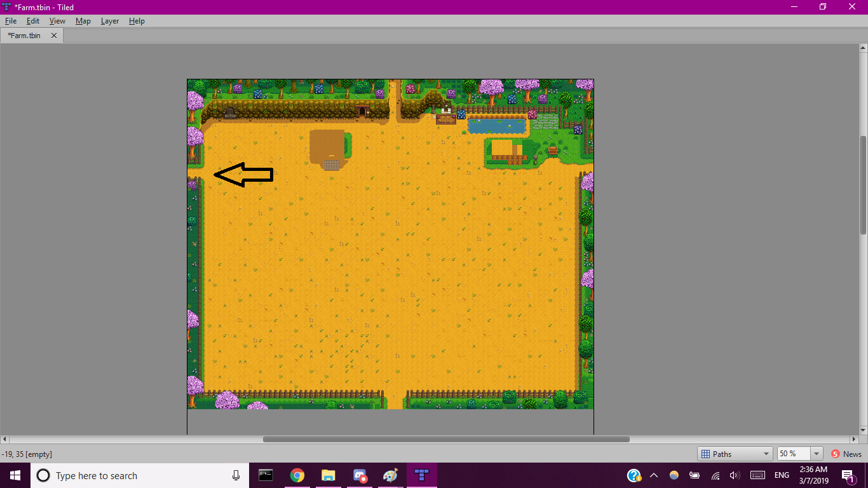Open Command Prompt from the taskbar
The image size is (868, 488).
point(266,475)
